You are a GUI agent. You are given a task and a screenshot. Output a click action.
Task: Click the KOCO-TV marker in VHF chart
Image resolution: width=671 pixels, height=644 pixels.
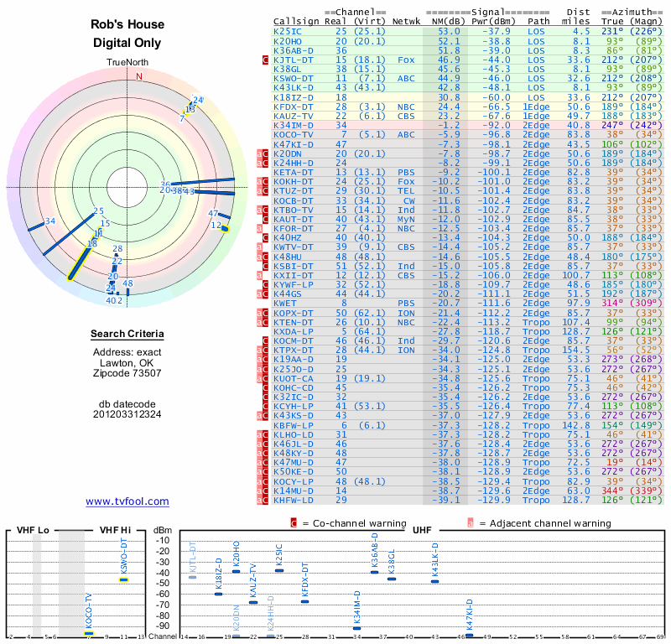coord(89,633)
